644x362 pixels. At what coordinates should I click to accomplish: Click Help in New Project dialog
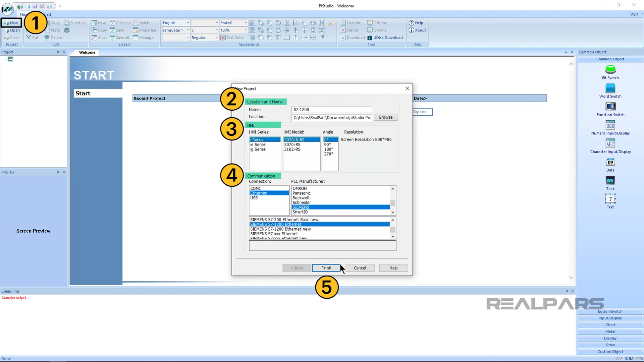click(x=393, y=268)
